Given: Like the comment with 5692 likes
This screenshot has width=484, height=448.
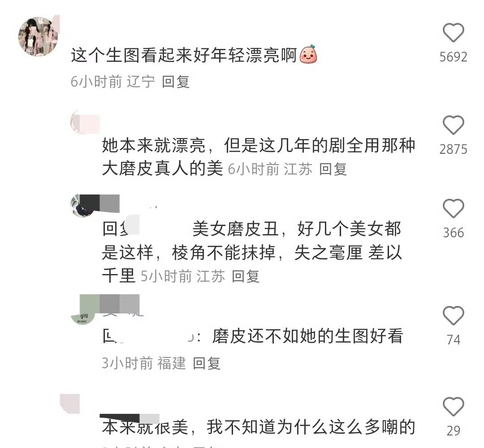Looking at the screenshot, I should click(453, 33).
